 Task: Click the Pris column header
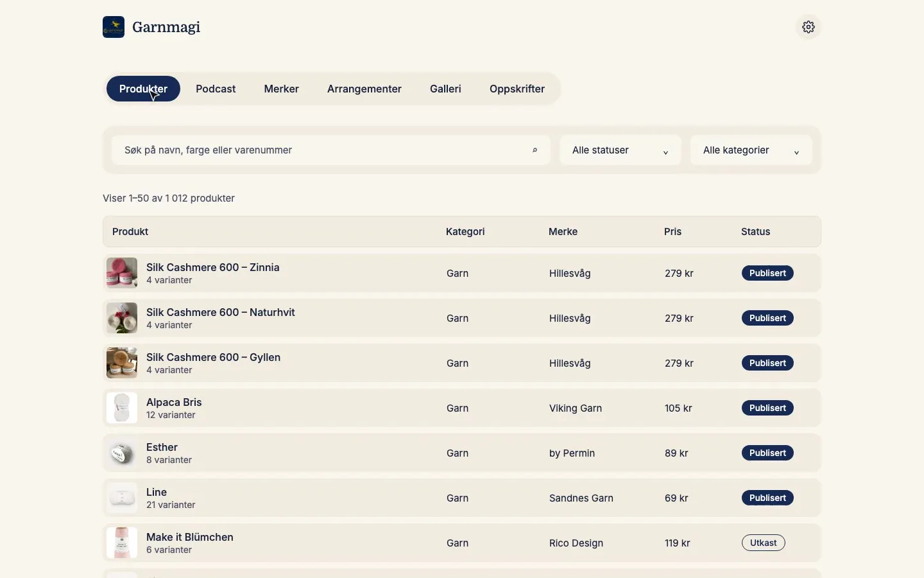(x=672, y=232)
